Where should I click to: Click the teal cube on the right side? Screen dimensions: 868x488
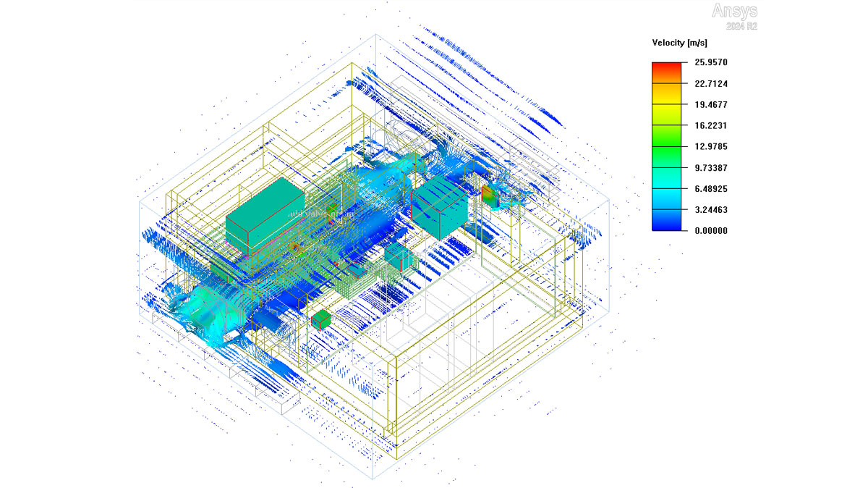(441, 207)
